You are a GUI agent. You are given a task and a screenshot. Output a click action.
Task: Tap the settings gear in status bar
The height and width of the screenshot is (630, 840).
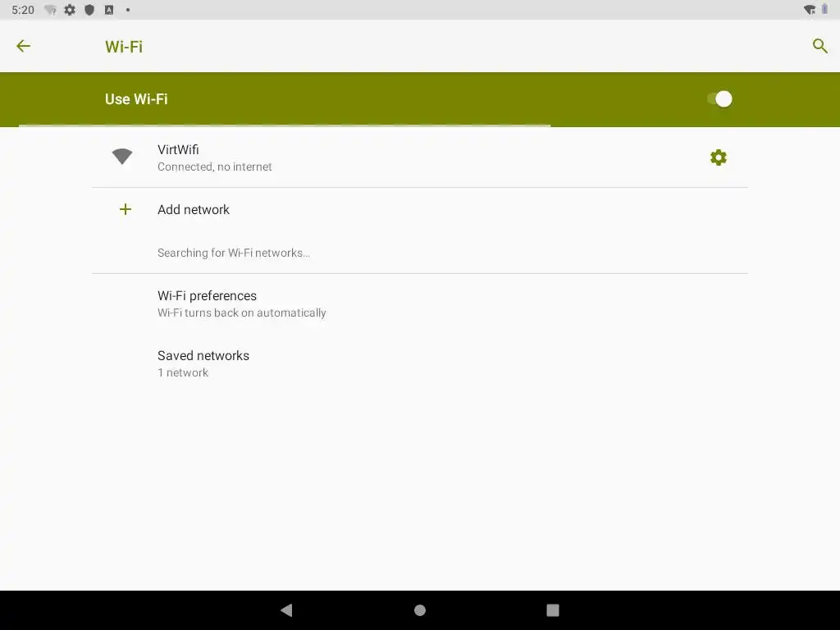tap(70, 10)
